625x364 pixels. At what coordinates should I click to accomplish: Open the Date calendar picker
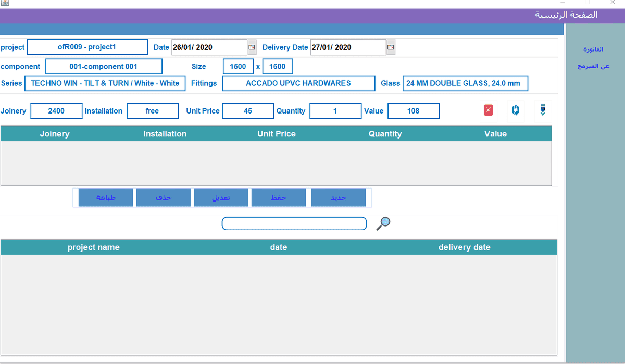point(252,47)
